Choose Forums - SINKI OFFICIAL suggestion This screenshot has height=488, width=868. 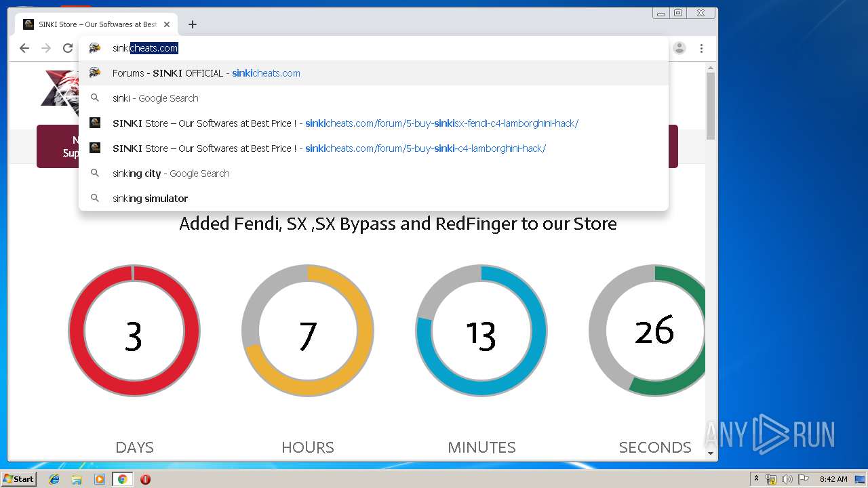tap(374, 73)
